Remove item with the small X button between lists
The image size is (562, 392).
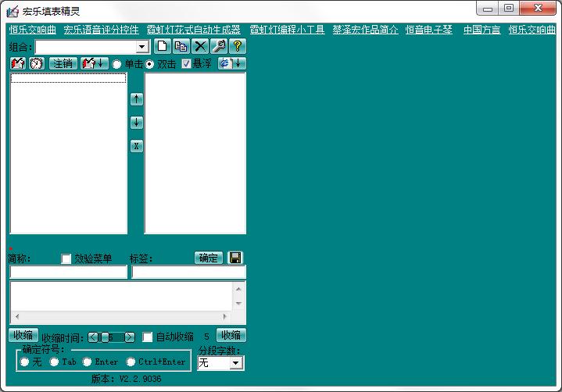(137, 146)
